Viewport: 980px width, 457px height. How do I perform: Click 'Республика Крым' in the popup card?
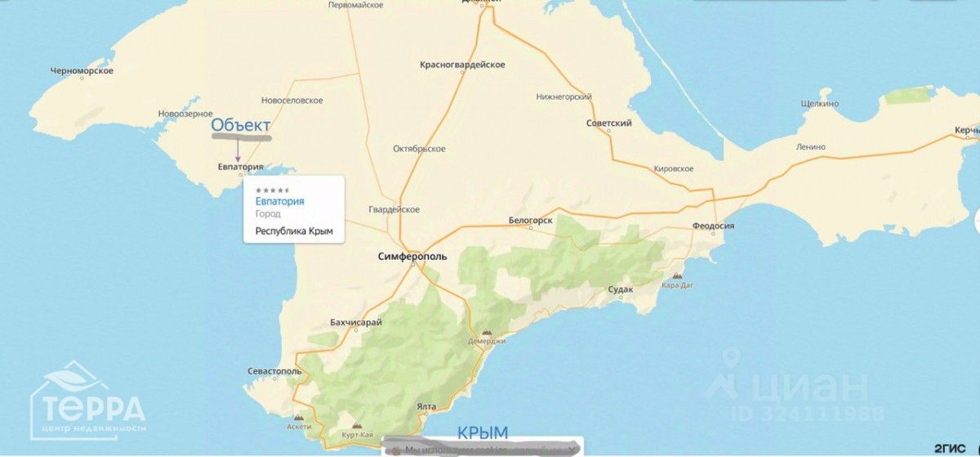coord(295,231)
